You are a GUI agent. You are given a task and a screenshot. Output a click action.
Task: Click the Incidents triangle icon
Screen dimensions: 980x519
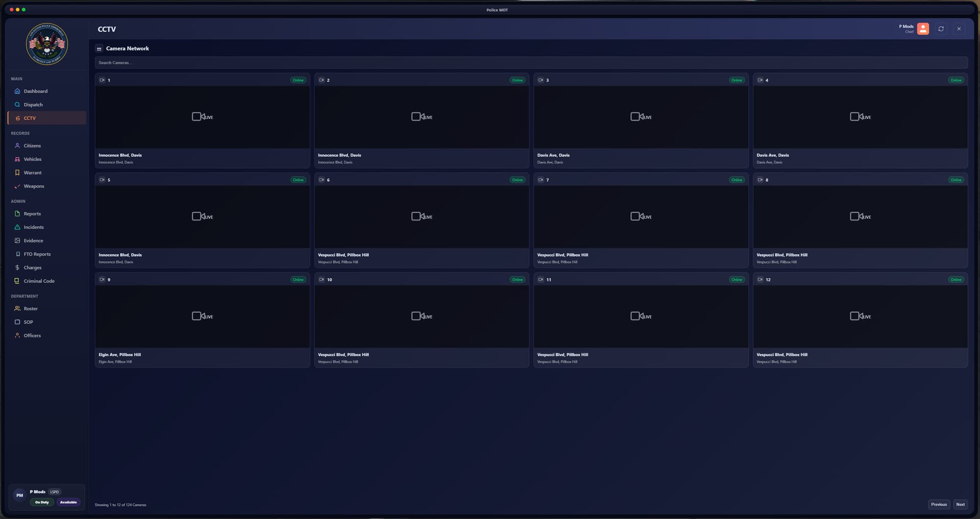pos(17,227)
